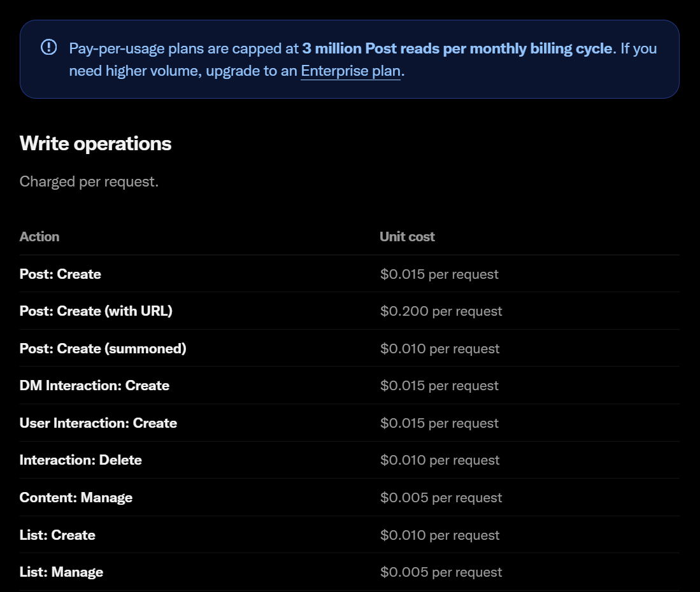Select the "Content: Manage" action label

[x=76, y=497]
